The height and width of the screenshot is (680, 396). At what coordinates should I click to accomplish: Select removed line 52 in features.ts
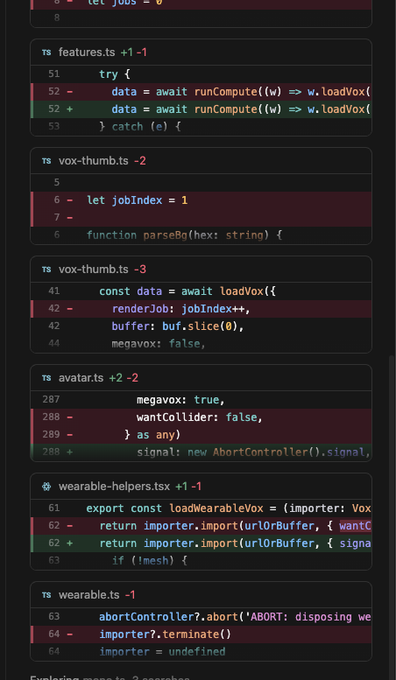(x=201, y=92)
